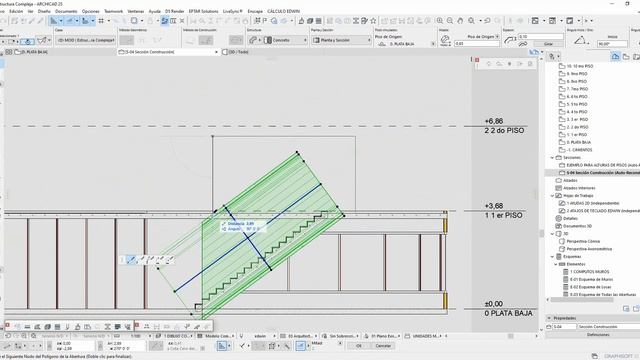Click the Grid Snap icon in toolbar
640x360 pixels.
pyautogui.click(x=101, y=21)
